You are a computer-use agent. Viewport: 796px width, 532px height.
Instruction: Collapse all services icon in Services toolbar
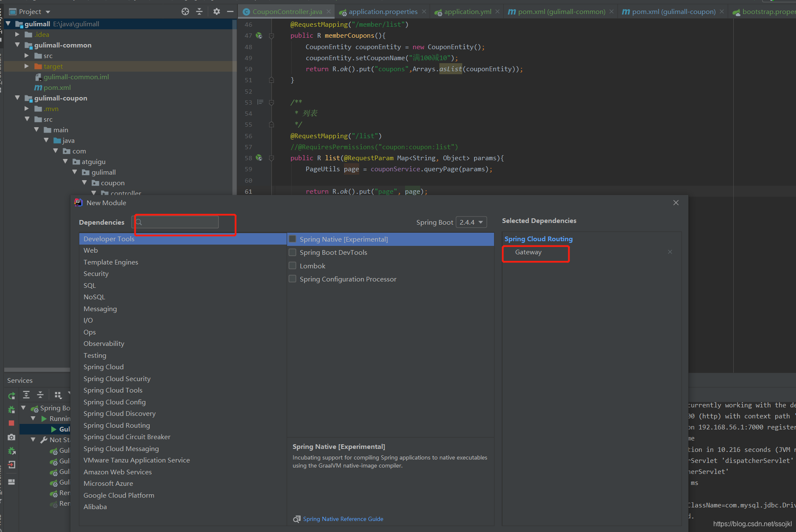click(x=40, y=395)
